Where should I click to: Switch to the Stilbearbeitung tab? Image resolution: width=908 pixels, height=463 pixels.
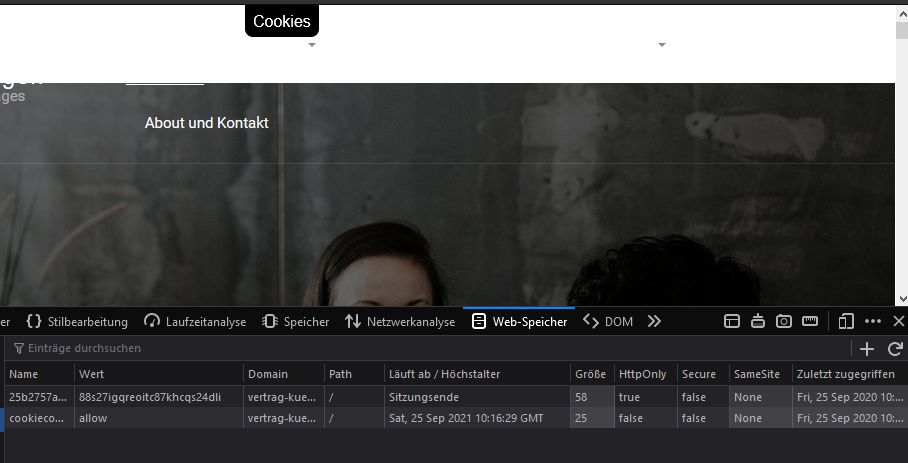[77, 321]
